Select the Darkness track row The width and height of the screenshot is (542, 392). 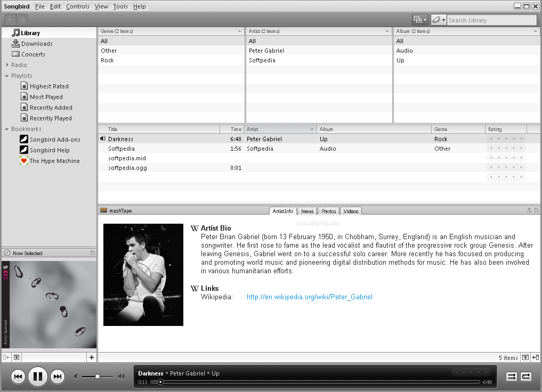tap(319, 139)
